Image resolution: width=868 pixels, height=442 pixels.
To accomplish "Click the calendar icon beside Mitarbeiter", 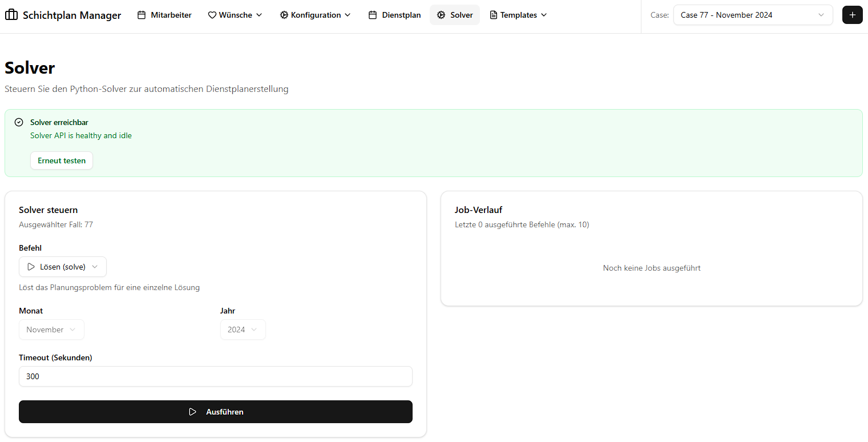I will (x=142, y=15).
